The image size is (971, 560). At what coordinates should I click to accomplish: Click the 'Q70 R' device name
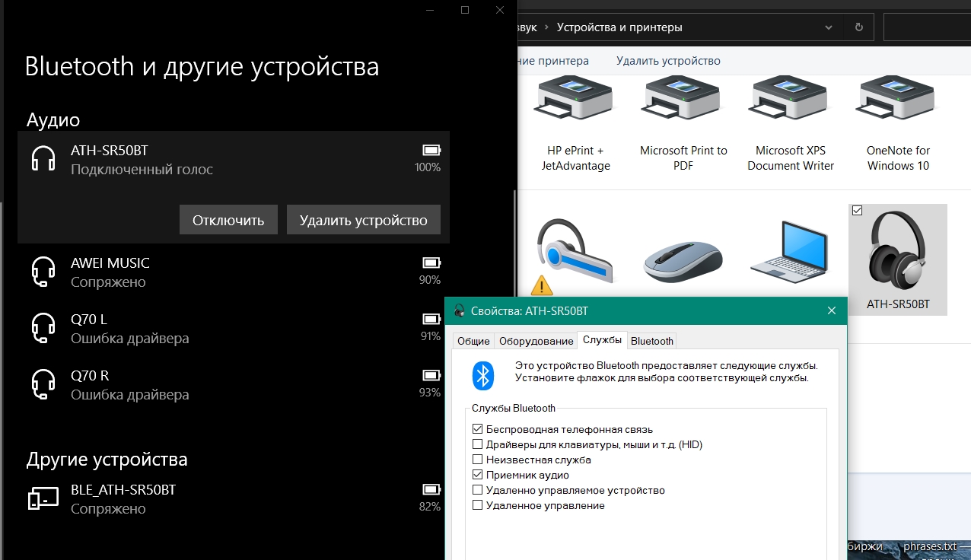pos(90,376)
